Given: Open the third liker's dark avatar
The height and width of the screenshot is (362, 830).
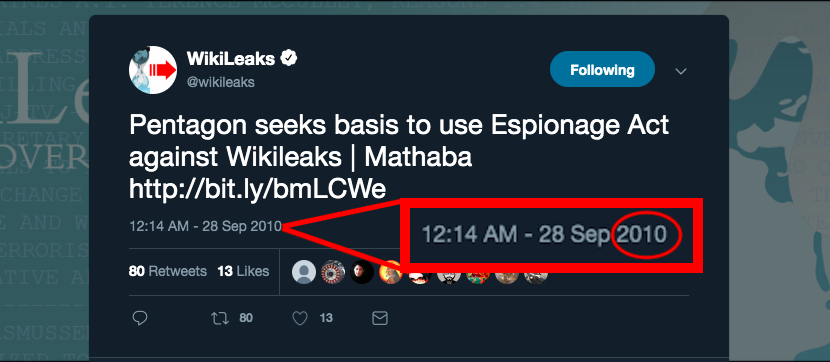Looking at the screenshot, I should coord(362,272).
